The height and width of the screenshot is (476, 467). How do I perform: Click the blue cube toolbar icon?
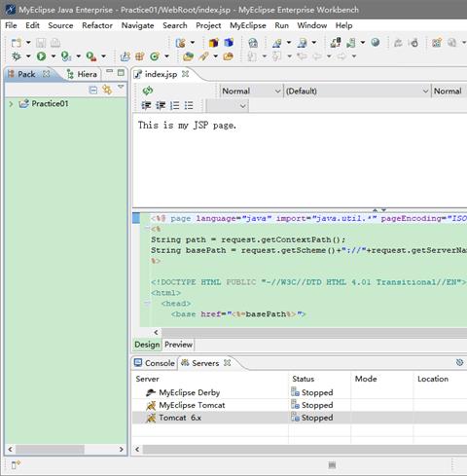coord(229,43)
